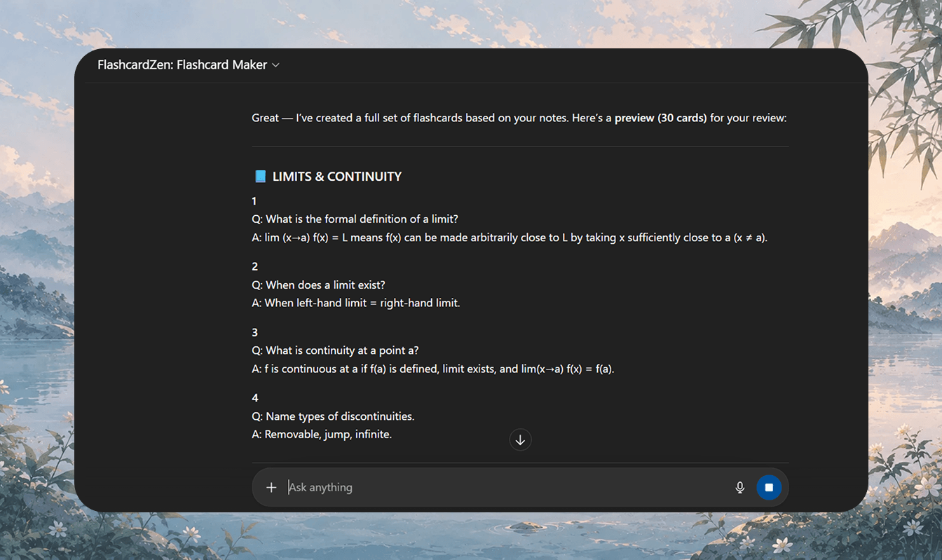Click card number 1 label
The height and width of the screenshot is (560, 942).
click(254, 201)
